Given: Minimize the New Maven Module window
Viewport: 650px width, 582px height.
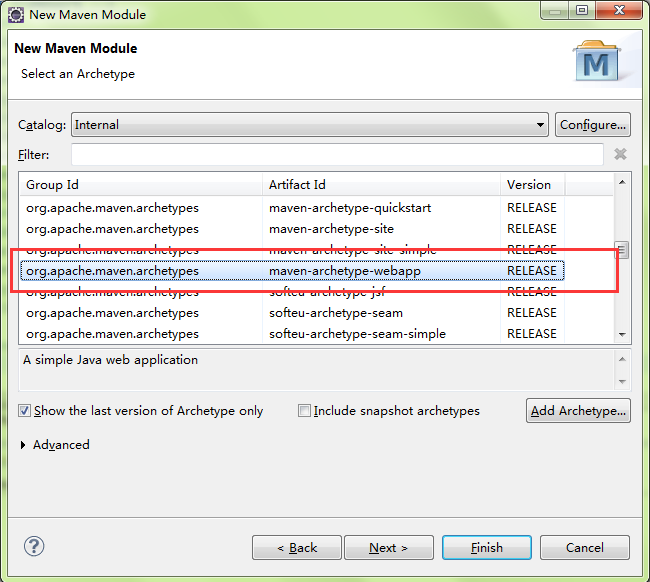Looking at the screenshot, I should (x=555, y=11).
